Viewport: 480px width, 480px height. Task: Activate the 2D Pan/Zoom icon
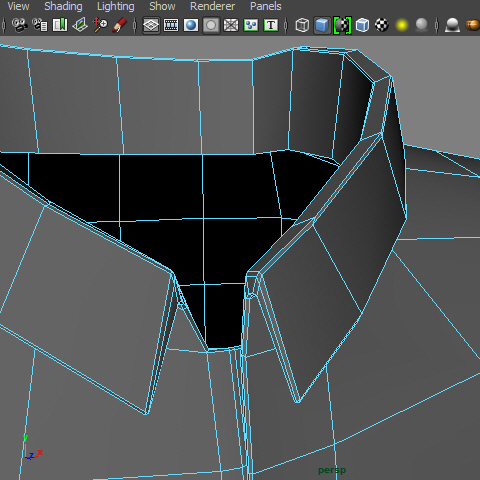click(x=100, y=25)
